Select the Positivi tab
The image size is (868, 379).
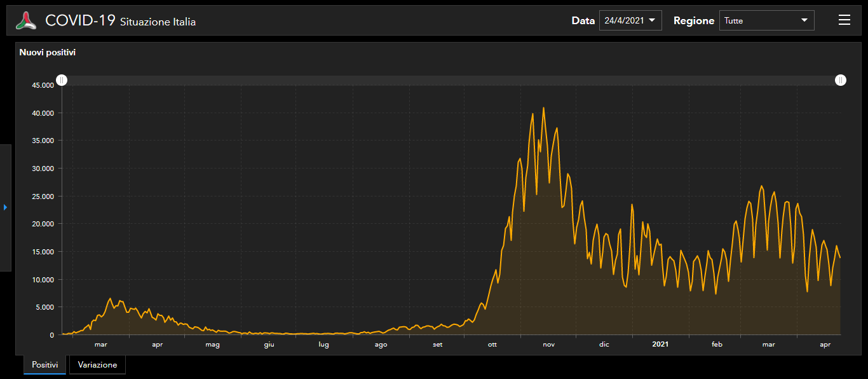(x=44, y=365)
